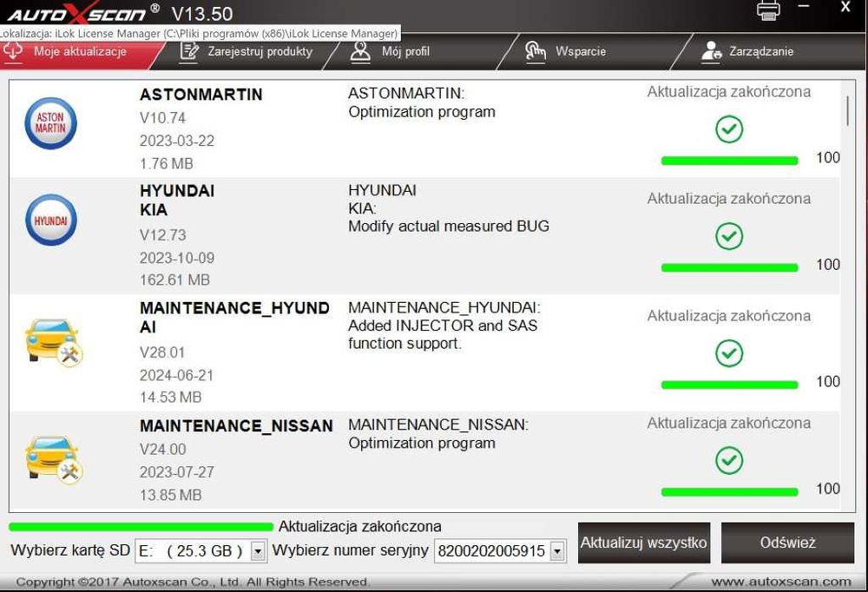Select the MAINTENANCE_HYUNDAI title text
Screen dimensions: 868x592
pyautogui.click(x=234, y=318)
